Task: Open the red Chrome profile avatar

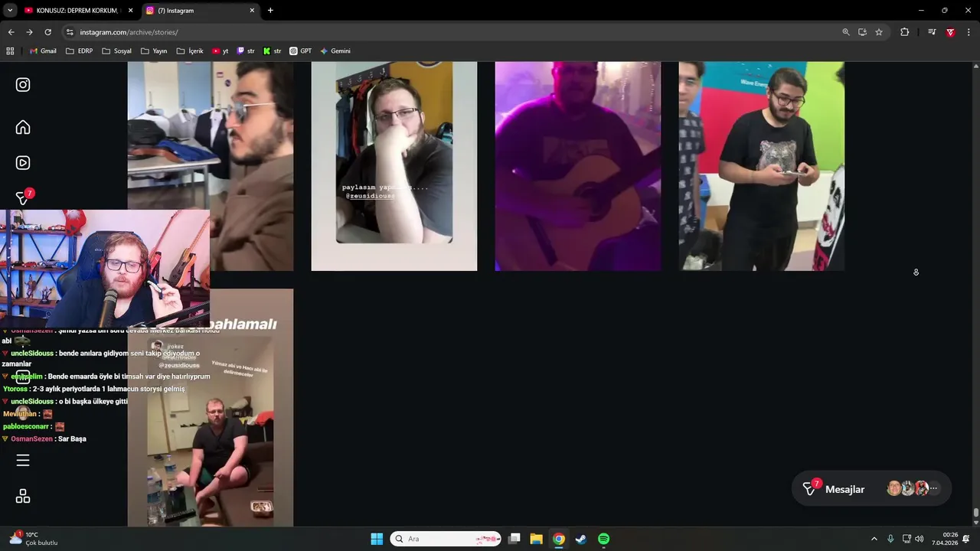Action: [950, 32]
